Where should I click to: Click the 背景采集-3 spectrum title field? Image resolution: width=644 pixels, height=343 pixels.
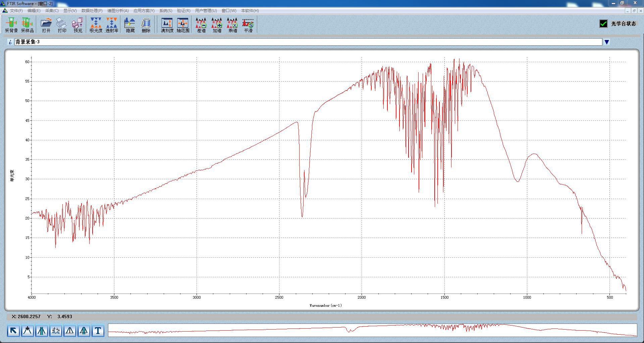tap(308, 42)
